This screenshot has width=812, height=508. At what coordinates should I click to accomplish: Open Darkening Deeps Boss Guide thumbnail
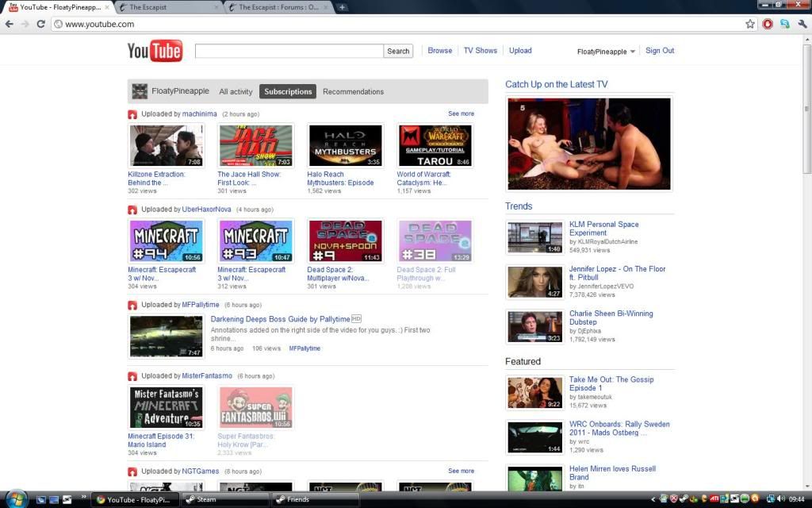pos(166,337)
